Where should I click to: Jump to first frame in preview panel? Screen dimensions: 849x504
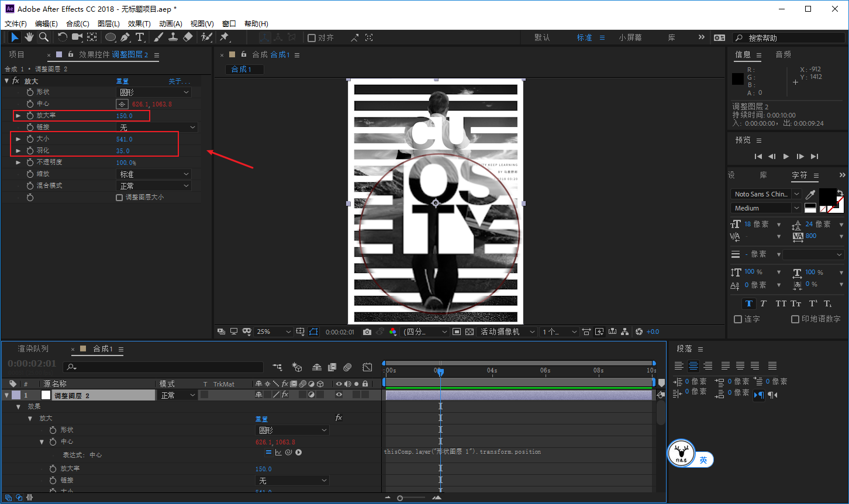[x=758, y=156]
